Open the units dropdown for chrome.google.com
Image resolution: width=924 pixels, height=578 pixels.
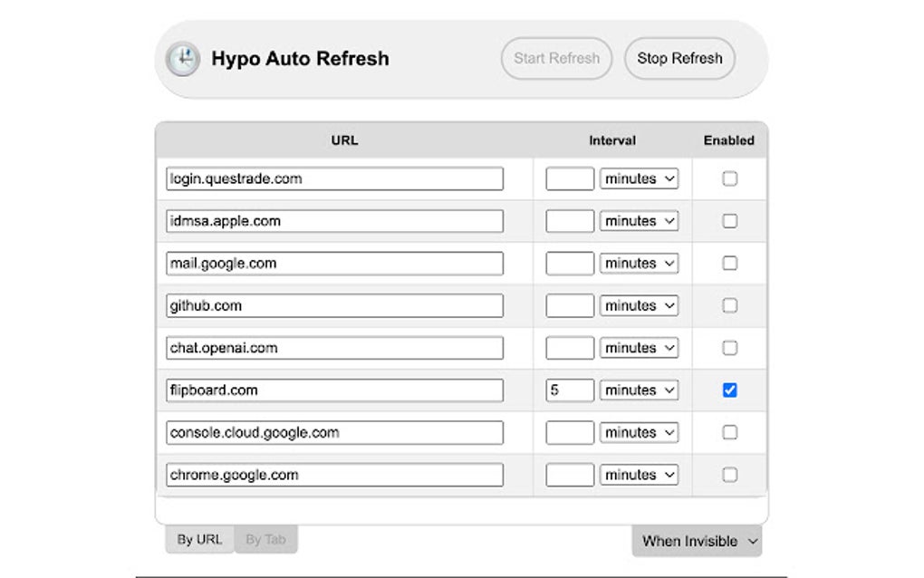639,474
